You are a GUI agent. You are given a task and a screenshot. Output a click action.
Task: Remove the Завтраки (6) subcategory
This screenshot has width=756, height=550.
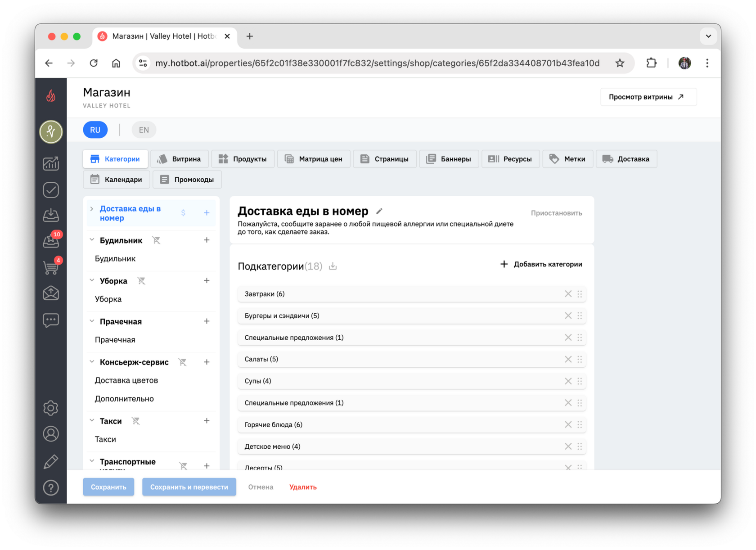(568, 294)
